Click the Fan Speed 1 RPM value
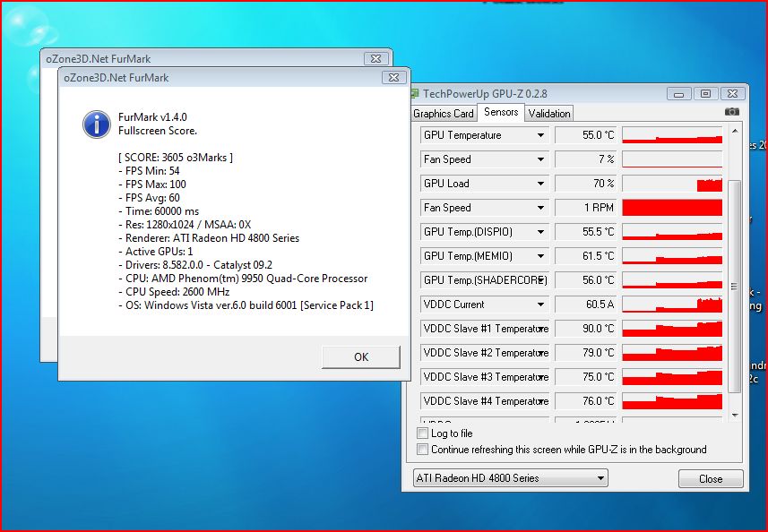Screen dimensions: 768x532 tap(586, 208)
